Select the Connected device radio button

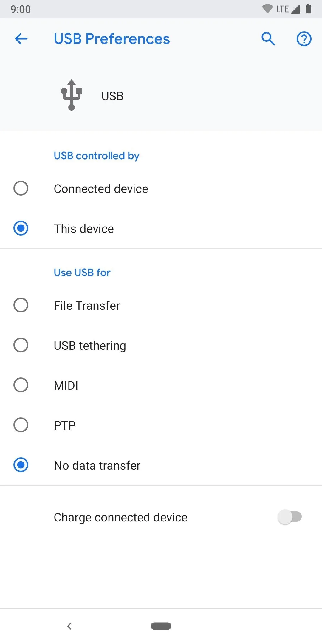click(21, 188)
